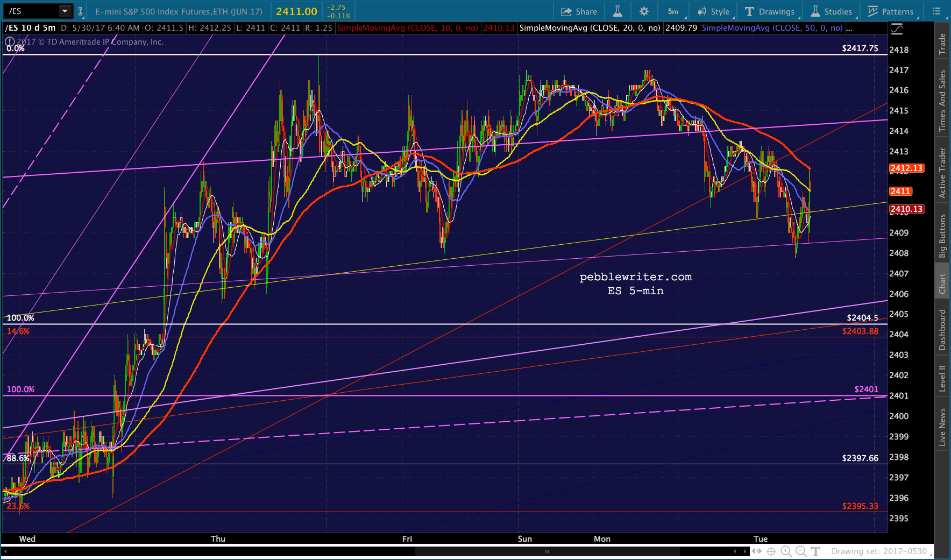The image size is (951, 560).
Task: Open the Drawings menu
Action: coord(770,11)
